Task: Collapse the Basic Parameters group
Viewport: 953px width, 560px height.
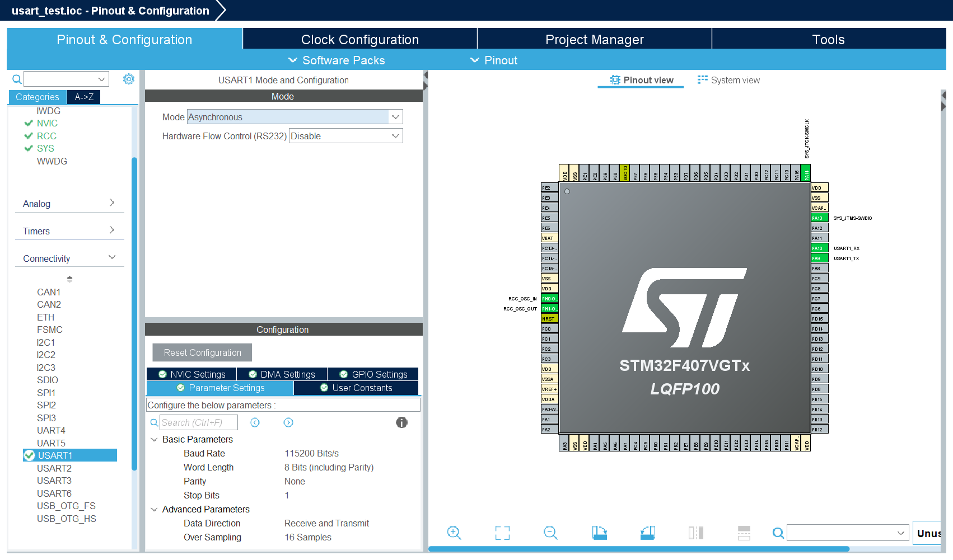Action: pos(154,440)
